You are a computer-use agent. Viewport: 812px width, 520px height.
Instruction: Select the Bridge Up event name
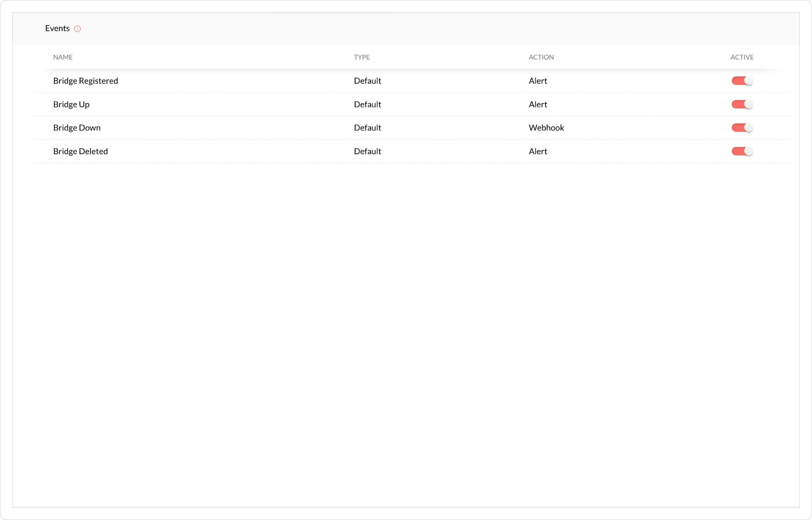point(71,104)
